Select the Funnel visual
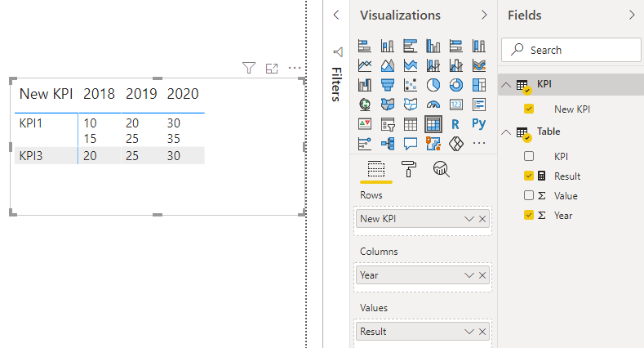Viewport: 644px width, 348px height. 388,85
